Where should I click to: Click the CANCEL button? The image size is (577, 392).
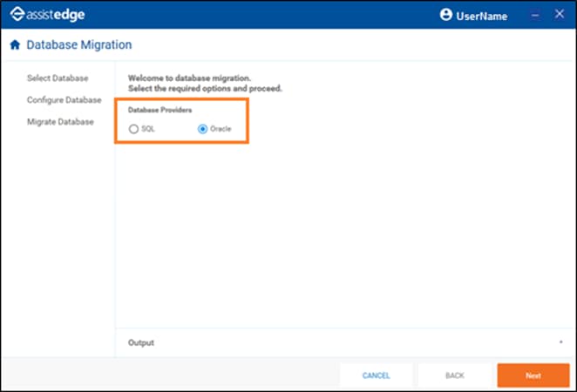[376, 375]
